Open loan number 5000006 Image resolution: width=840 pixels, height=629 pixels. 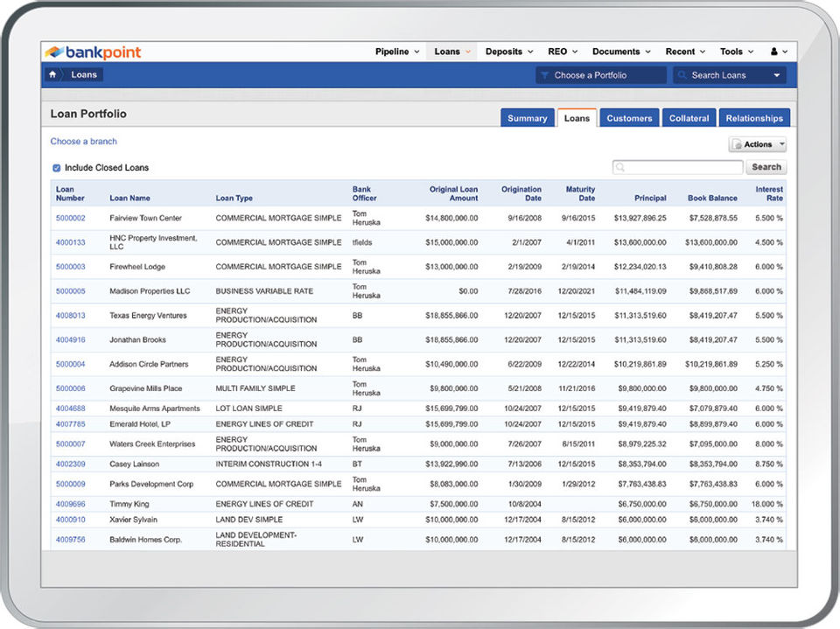point(71,388)
